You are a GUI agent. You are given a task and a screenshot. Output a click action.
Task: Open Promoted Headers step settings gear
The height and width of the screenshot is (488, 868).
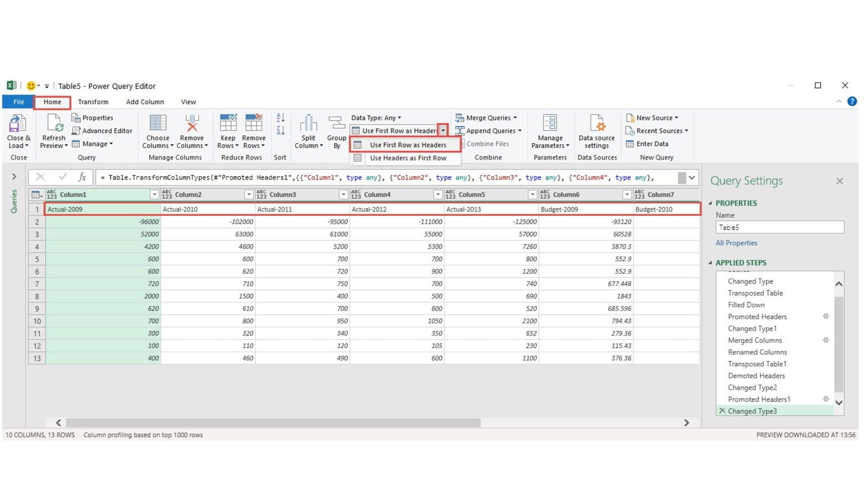[825, 317]
